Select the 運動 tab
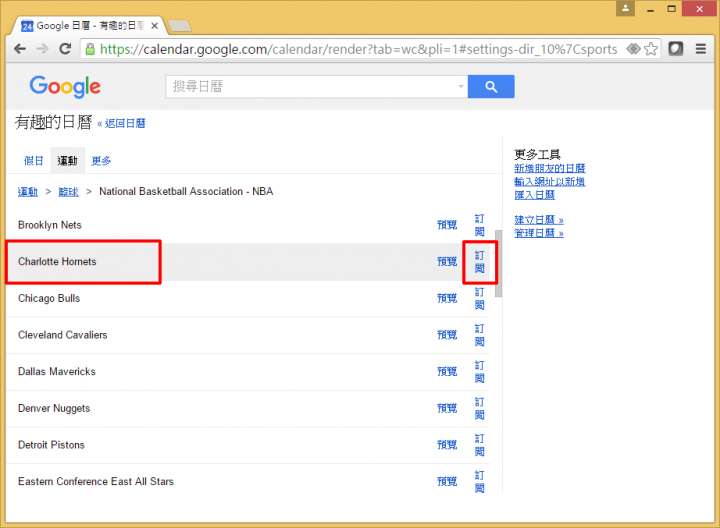The width and height of the screenshot is (720, 528). pos(68,161)
